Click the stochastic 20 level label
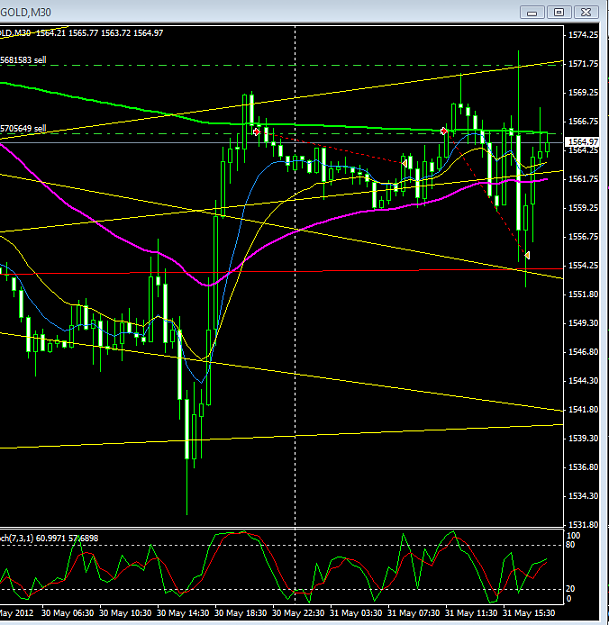The width and height of the screenshot is (609, 625). click(570, 589)
